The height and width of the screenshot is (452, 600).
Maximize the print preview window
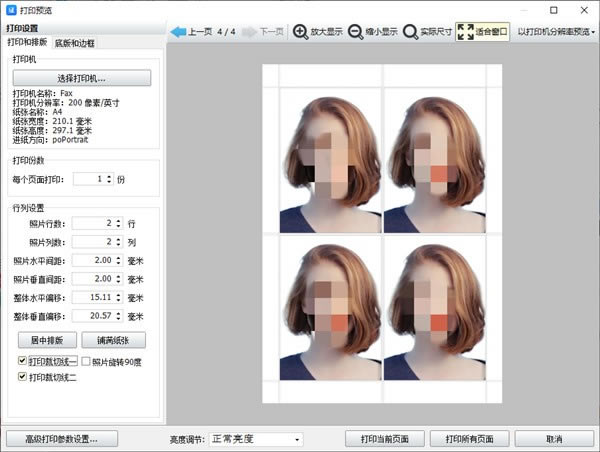tap(553, 10)
